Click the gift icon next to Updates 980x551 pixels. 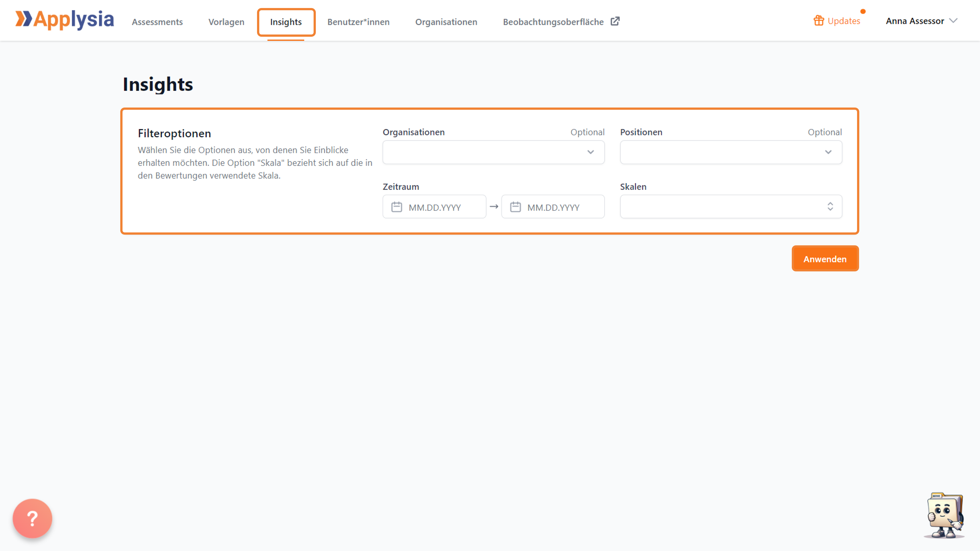coord(819,20)
